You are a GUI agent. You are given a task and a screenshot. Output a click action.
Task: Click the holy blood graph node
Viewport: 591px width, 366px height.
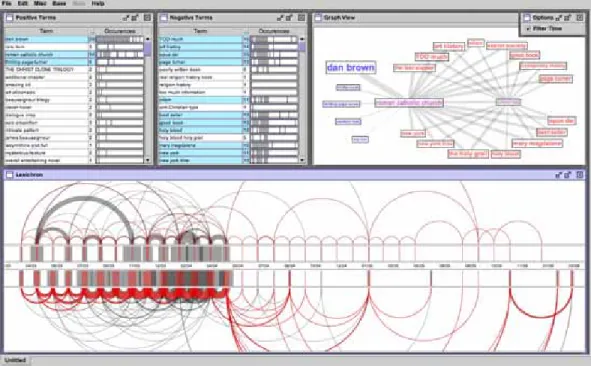(x=505, y=154)
